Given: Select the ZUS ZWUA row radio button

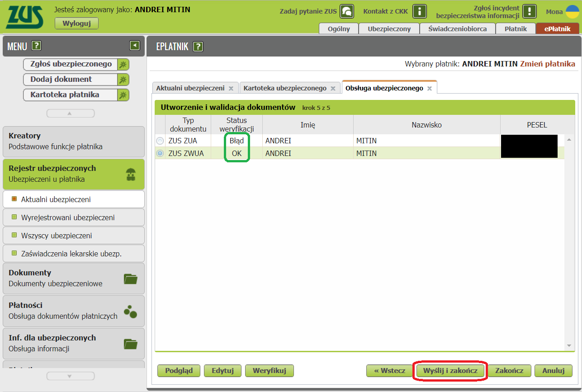Looking at the screenshot, I should tap(160, 154).
